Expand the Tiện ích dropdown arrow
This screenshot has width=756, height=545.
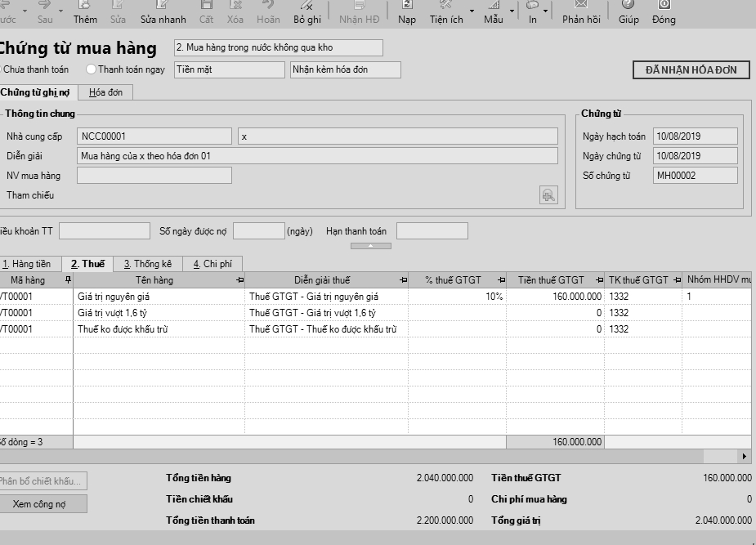click(472, 11)
